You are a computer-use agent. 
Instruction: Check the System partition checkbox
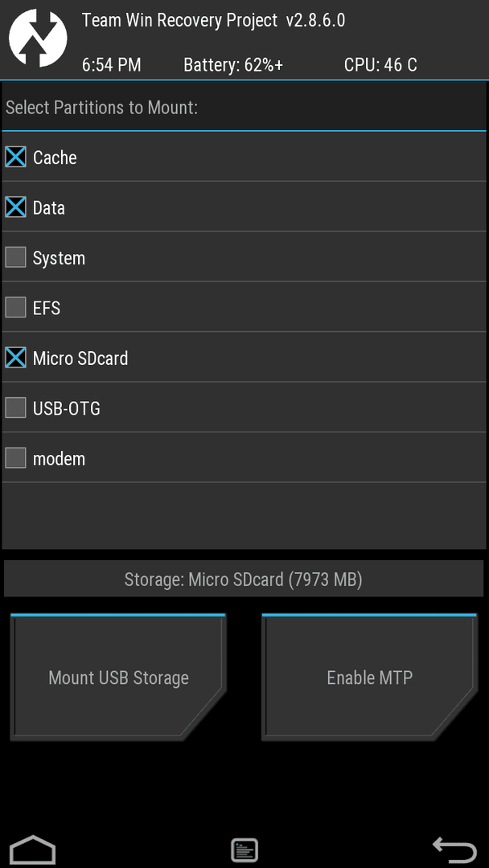(x=15, y=257)
